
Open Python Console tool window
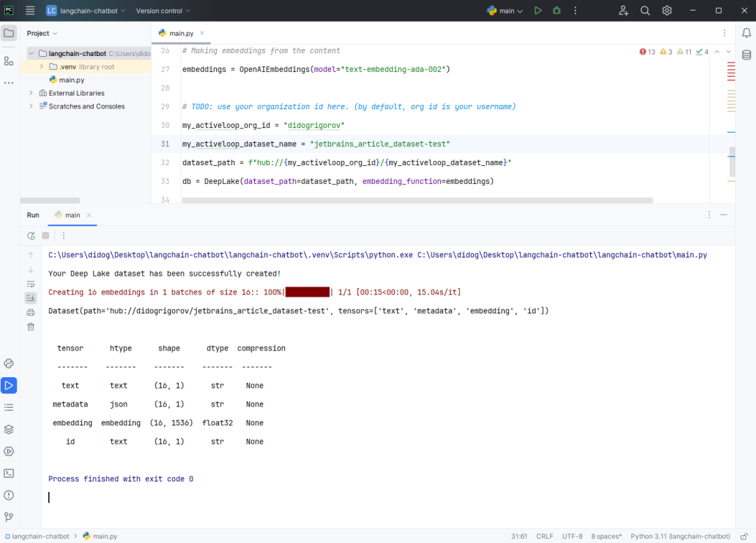[8, 363]
